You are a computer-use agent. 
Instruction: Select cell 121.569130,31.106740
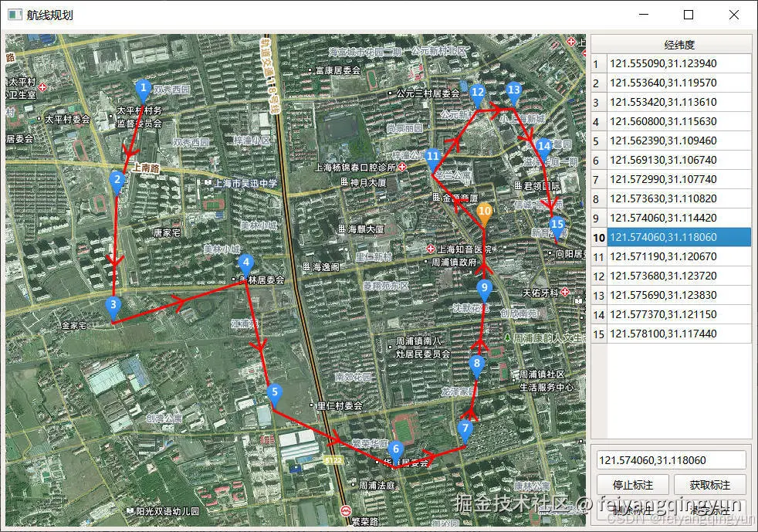point(679,160)
